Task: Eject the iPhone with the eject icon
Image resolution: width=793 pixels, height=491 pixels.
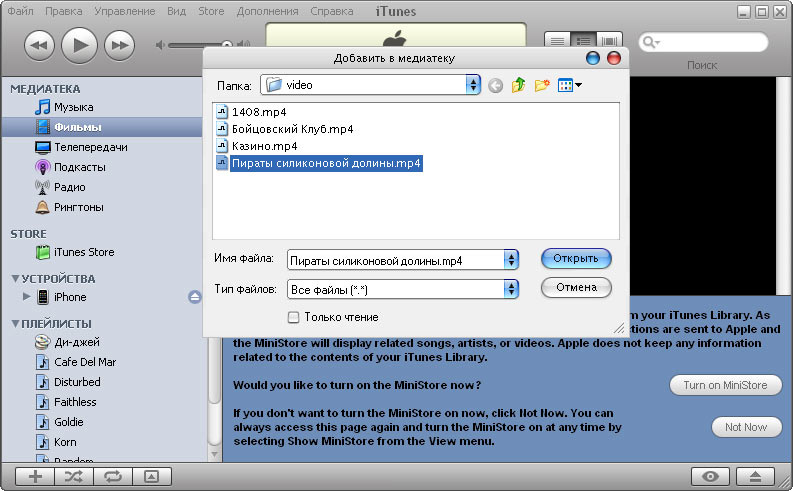Action: (x=195, y=297)
